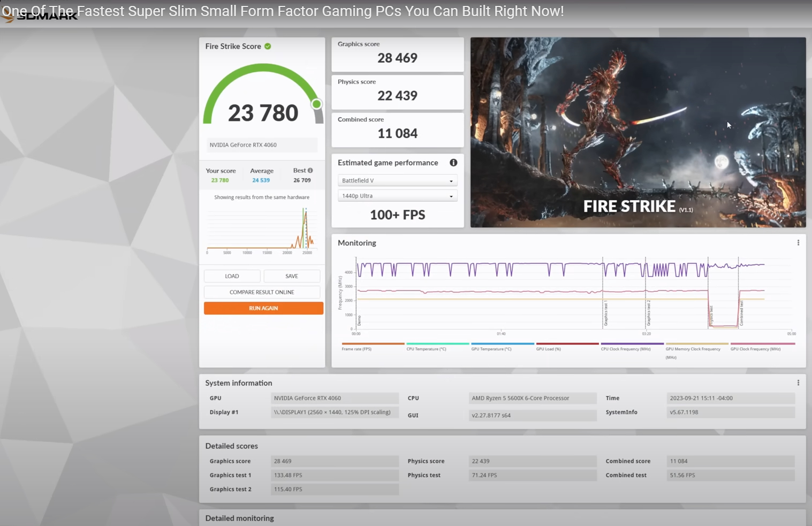The image size is (812, 526).
Task: Click the Detailed scores section heading
Action: click(231, 446)
